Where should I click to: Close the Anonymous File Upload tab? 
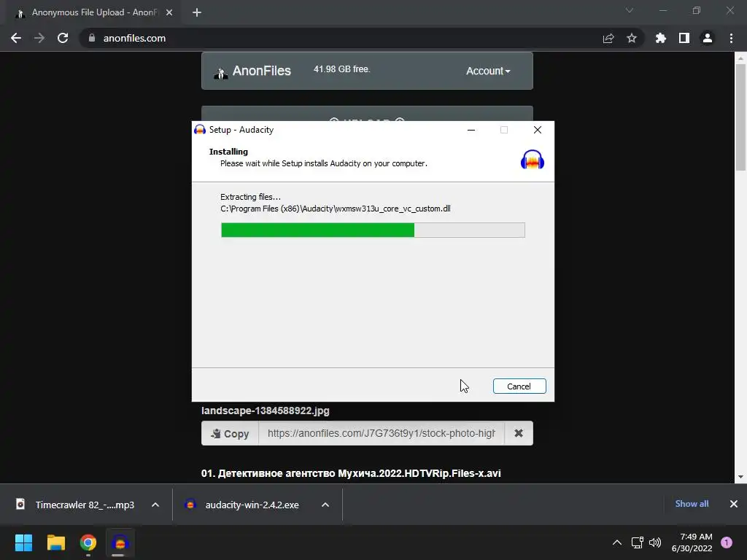[169, 13]
